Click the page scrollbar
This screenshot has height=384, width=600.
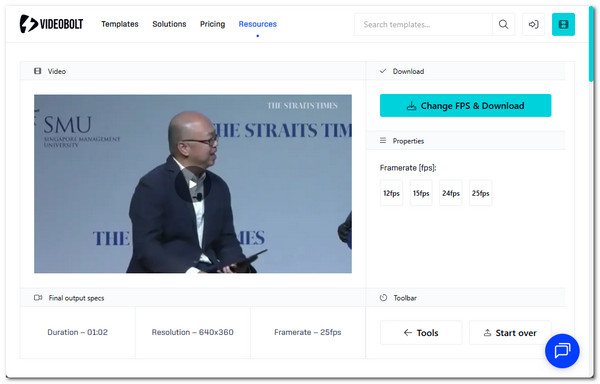pyautogui.click(x=591, y=44)
